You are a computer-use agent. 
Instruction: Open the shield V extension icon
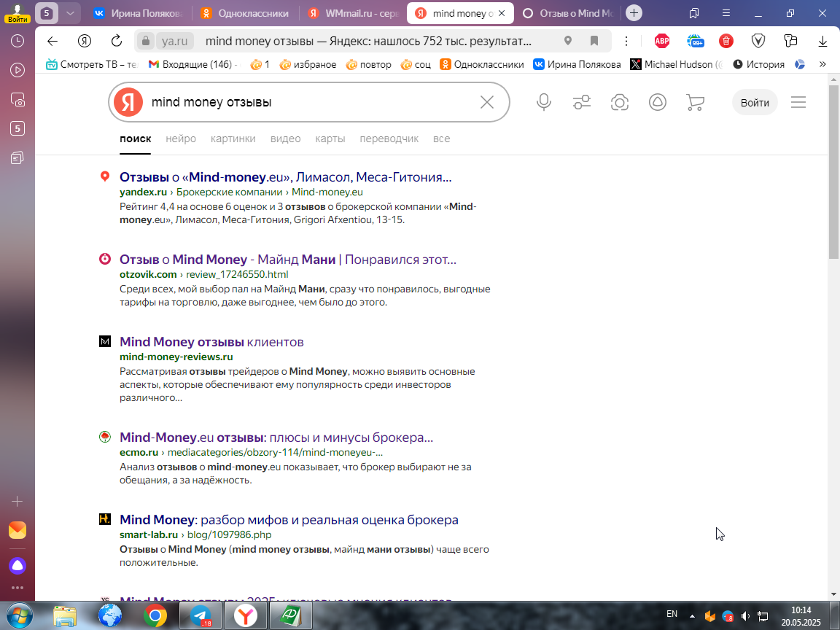coord(758,41)
